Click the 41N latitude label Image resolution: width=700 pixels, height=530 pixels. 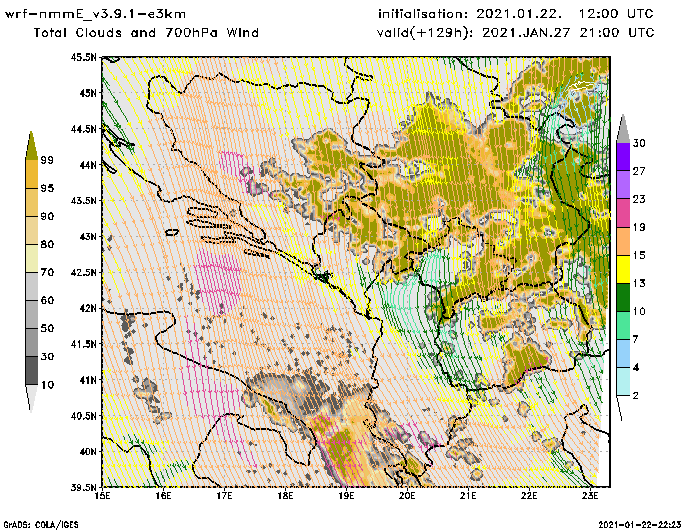pos(87,380)
